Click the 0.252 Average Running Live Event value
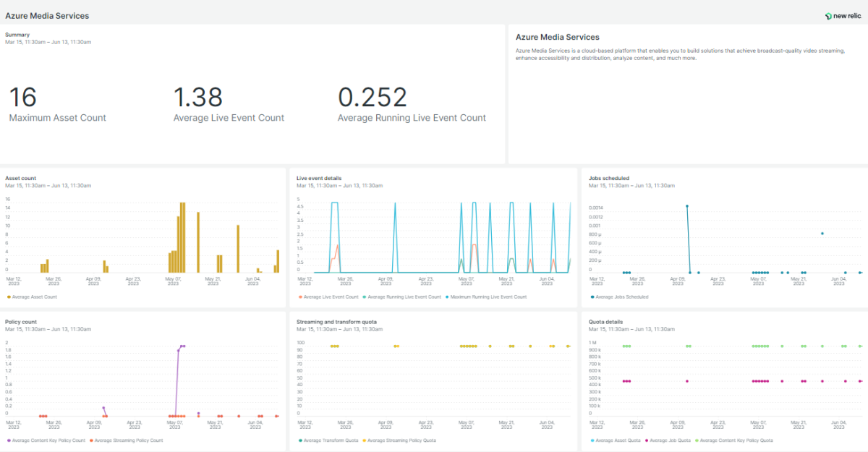The height and width of the screenshot is (452, 868). click(x=372, y=98)
